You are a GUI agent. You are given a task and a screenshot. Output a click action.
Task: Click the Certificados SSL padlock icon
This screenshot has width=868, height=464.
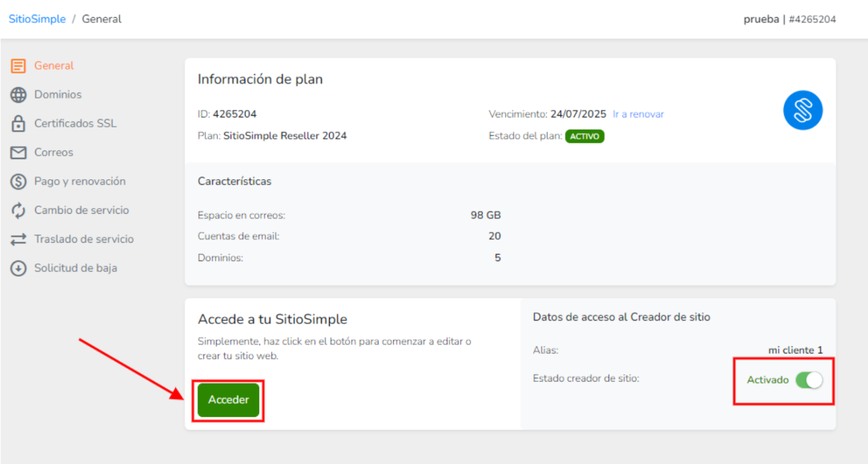click(18, 123)
